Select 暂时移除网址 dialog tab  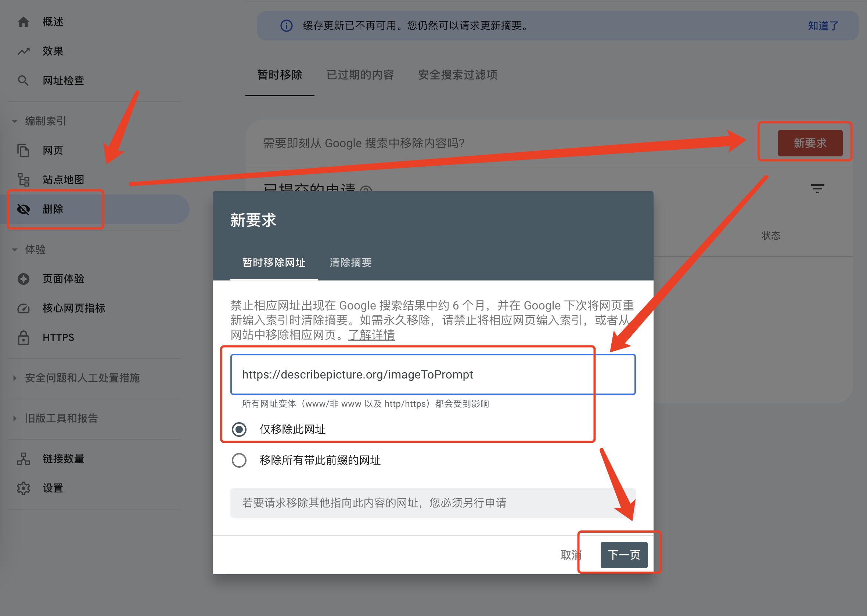coord(274,262)
